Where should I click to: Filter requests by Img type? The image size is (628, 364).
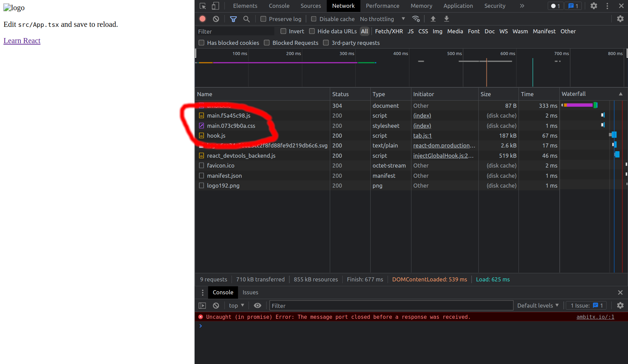point(437,31)
